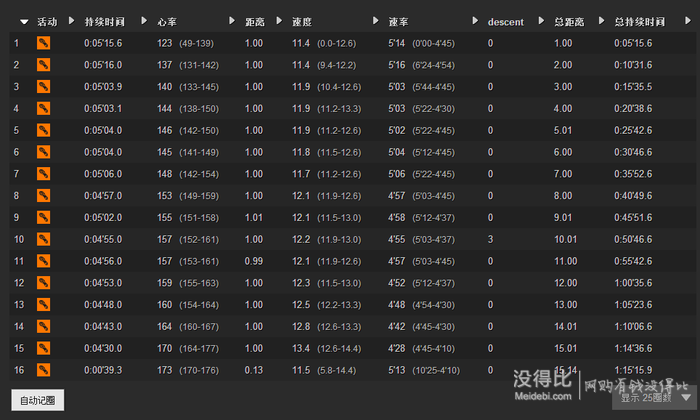The image size is (700, 420).
Task: Click total duration 1:00'35.6
Action: pos(633,283)
